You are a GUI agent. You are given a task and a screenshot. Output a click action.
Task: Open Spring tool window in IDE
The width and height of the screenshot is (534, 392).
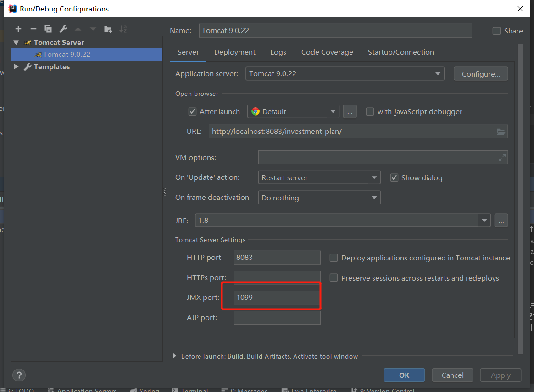(145, 390)
